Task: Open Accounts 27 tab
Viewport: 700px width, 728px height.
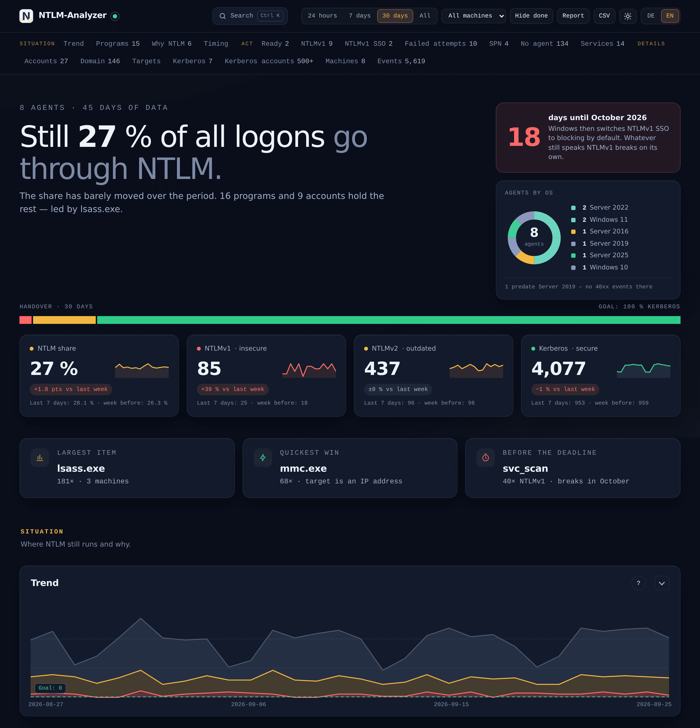Action: (46, 61)
